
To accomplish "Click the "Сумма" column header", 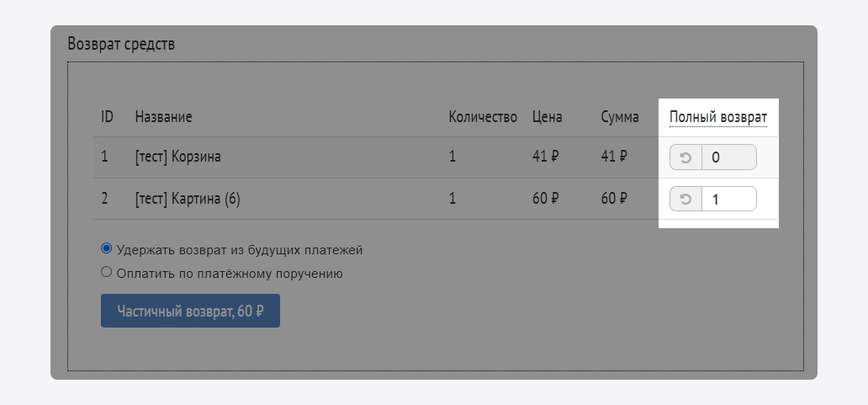I will click(x=620, y=117).
